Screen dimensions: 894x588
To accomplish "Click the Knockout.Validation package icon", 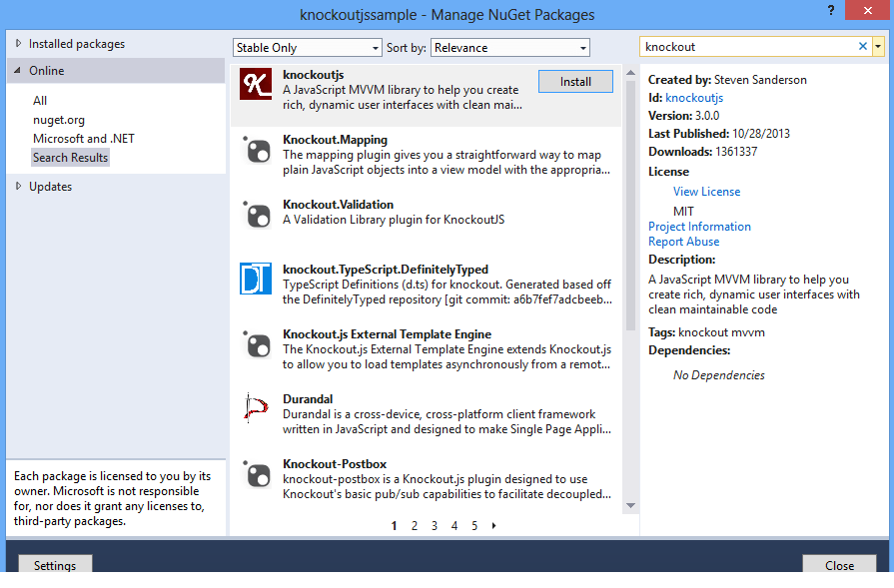I will pyautogui.click(x=257, y=216).
